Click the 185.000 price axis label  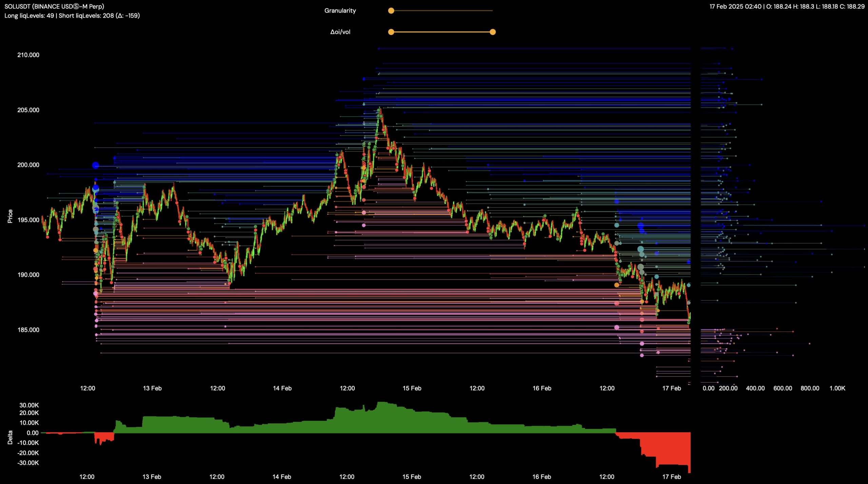tap(28, 330)
